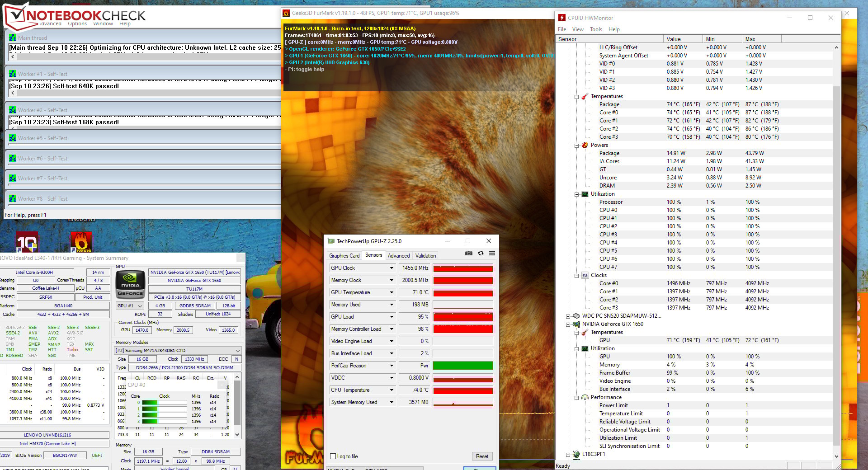Open the VDDC sensor dropdown

pos(392,378)
